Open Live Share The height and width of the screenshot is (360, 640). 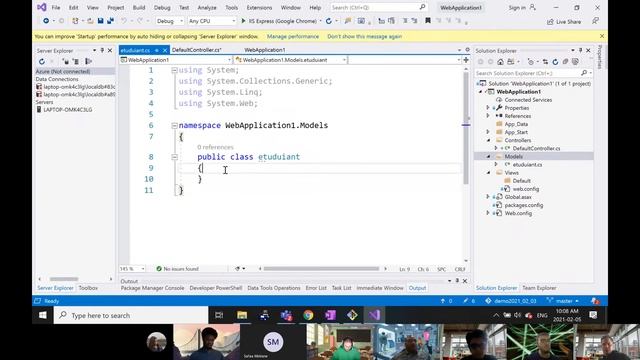point(564,22)
